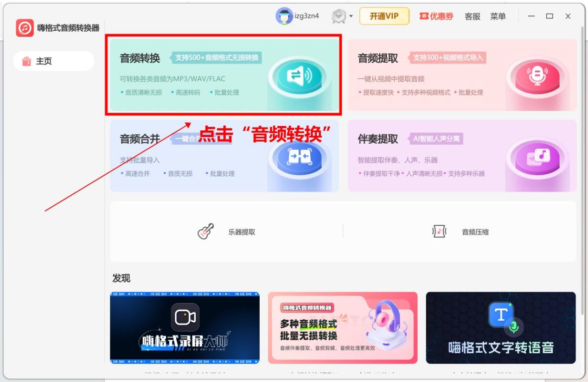Click 智能提取伴奏、人声、乐器 description
Screen dimensions: 588x382
pyautogui.click(x=397, y=160)
